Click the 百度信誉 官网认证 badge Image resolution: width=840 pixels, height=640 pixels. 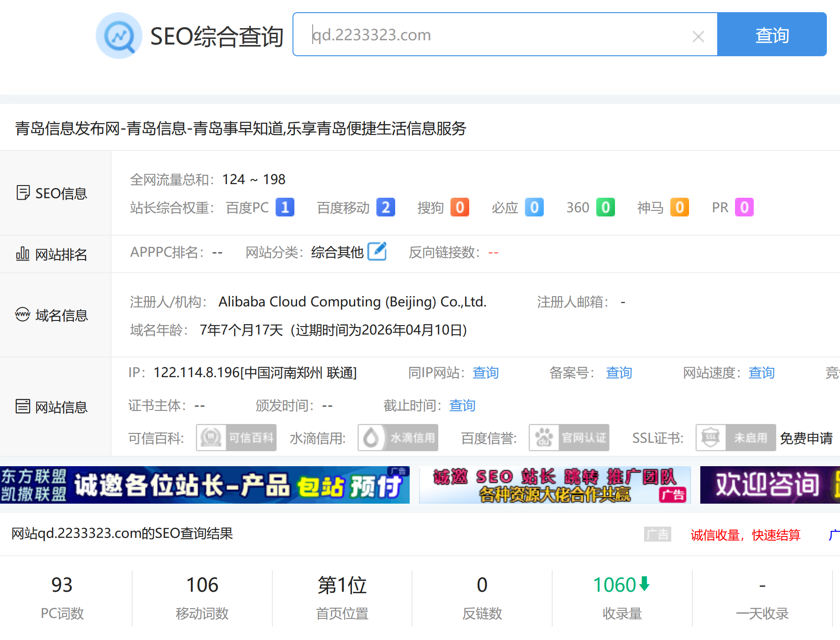569,438
